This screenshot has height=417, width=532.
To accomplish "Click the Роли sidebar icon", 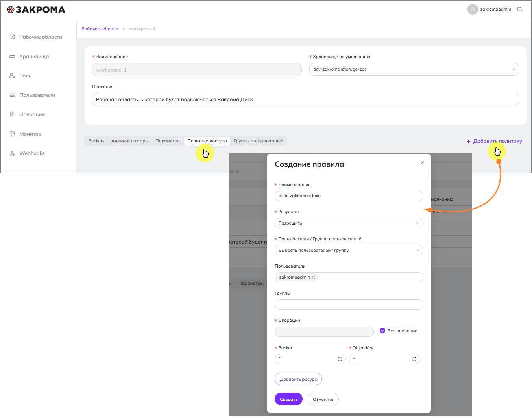I will click(x=12, y=76).
